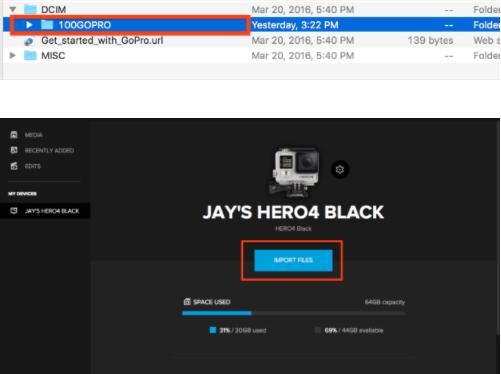The image size is (501, 374).
Task: Click the camera icon beside Jay's HERO4 Black
Action: point(14,211)
